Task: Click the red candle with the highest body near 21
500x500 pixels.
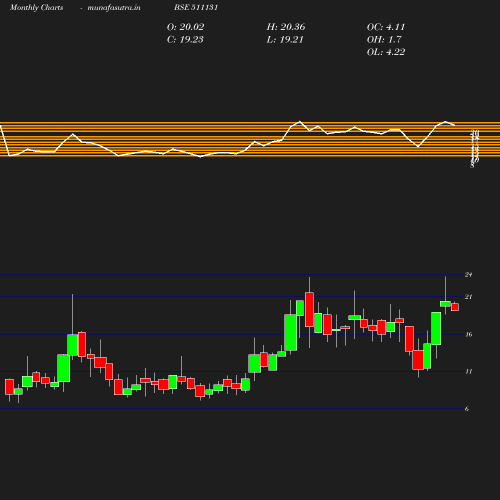Action: pyautogui.click(x=309, y=309)
